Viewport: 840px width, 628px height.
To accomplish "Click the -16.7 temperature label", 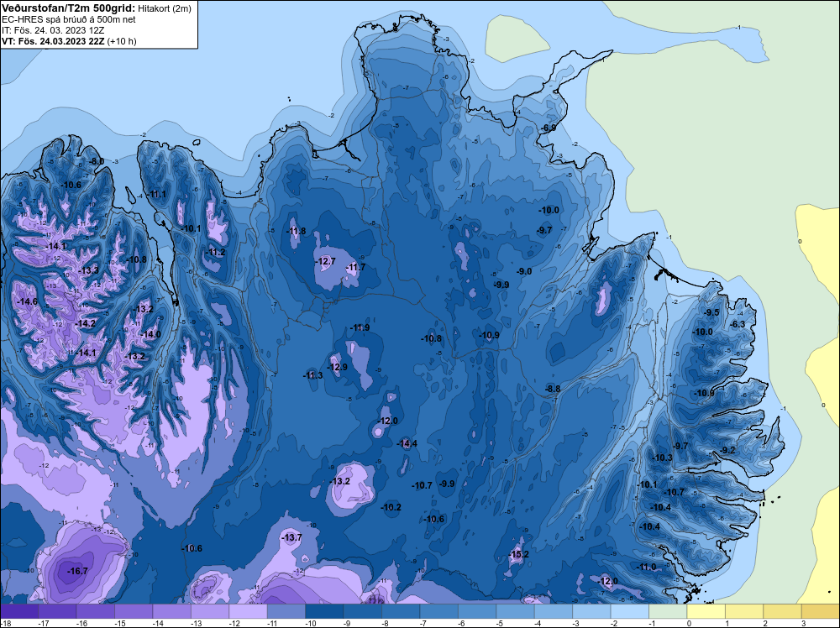I will [x=77, y=571].
